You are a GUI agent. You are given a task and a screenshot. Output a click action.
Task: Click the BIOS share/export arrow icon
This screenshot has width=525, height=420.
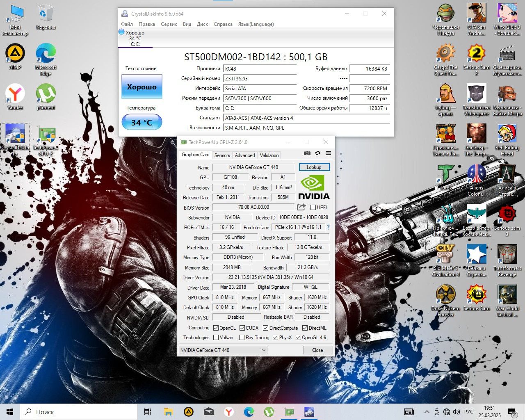point(301,207)
